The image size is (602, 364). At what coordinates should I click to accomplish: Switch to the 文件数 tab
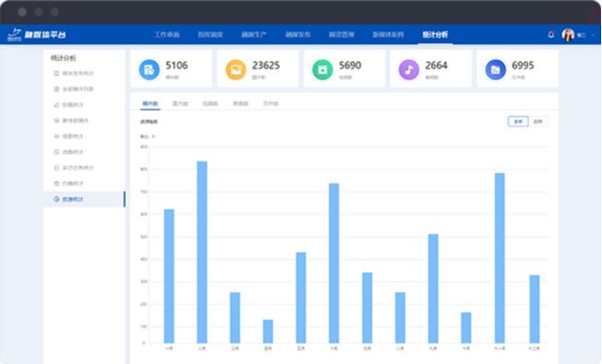pos(271,103)
